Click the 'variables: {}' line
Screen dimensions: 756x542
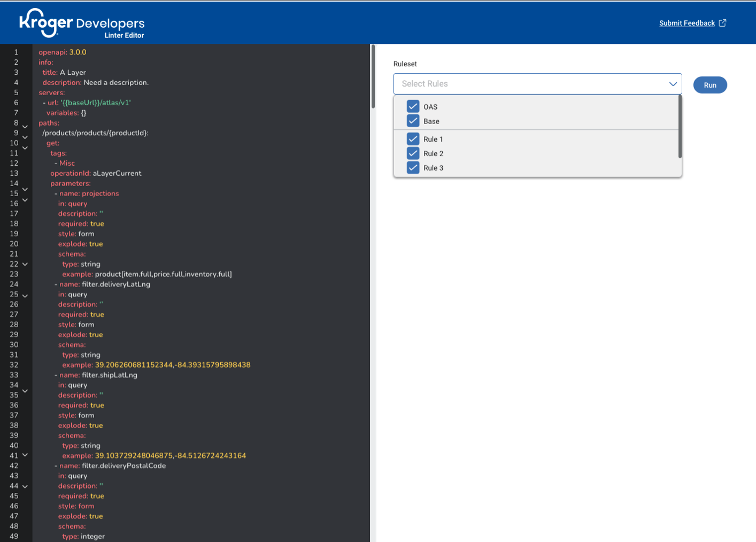click(66, 113)
